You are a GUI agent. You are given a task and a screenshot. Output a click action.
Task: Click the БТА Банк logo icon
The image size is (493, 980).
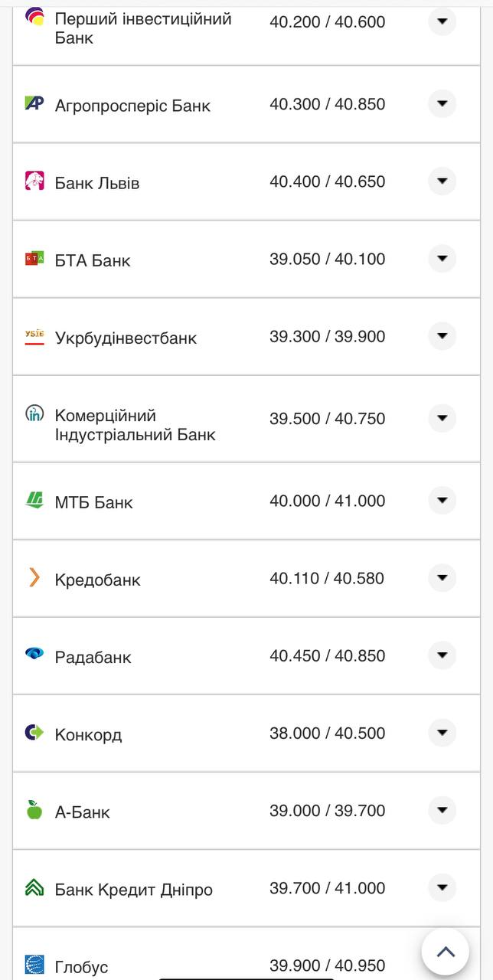pos(34,259)
